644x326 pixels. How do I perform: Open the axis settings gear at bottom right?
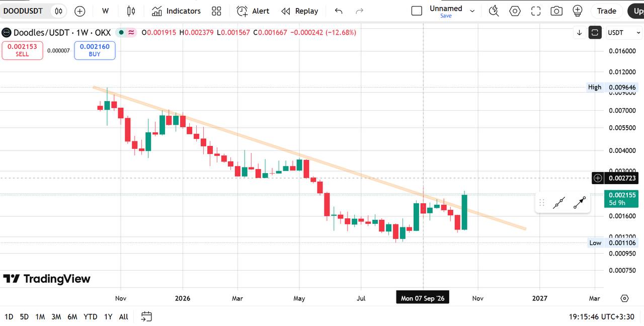pos(624,298)
